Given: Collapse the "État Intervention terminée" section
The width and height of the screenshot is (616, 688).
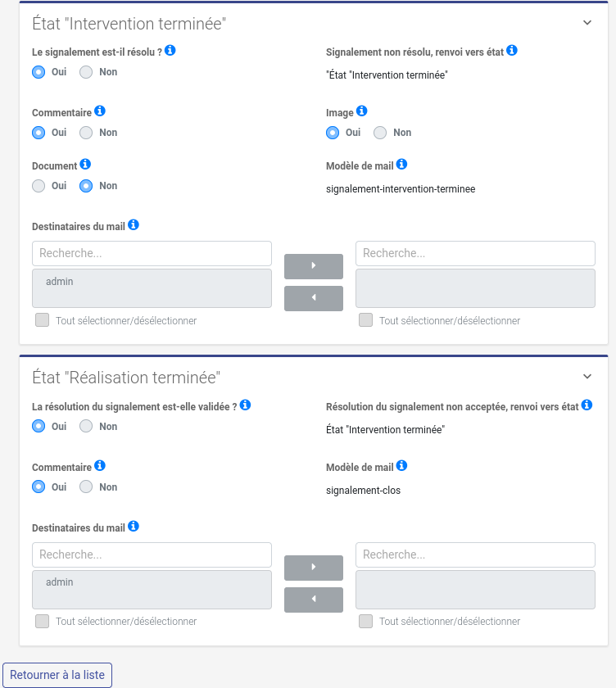Looking at the screenshot, I should click(x=587, y=22).
